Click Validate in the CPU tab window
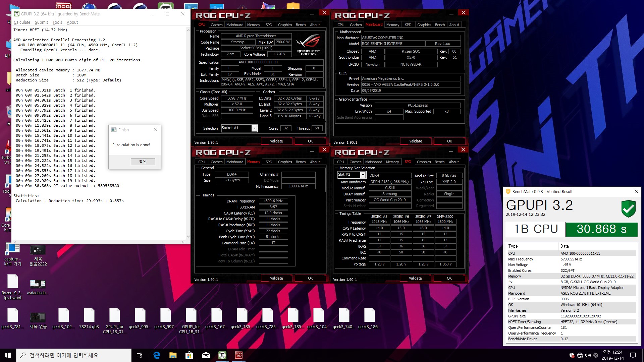The height and width of the screenshot is (362, 644). tap(276, 141)
